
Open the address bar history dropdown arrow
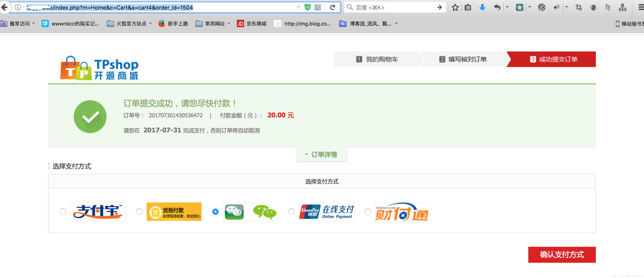(298, 8)
